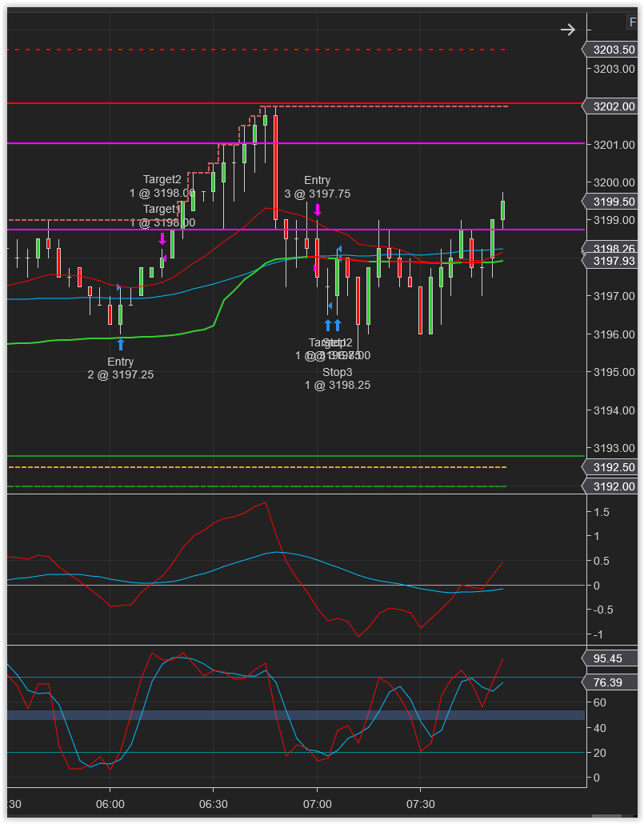
Task: Click the 06:30 time axis label
Action: tap(214, 805)
